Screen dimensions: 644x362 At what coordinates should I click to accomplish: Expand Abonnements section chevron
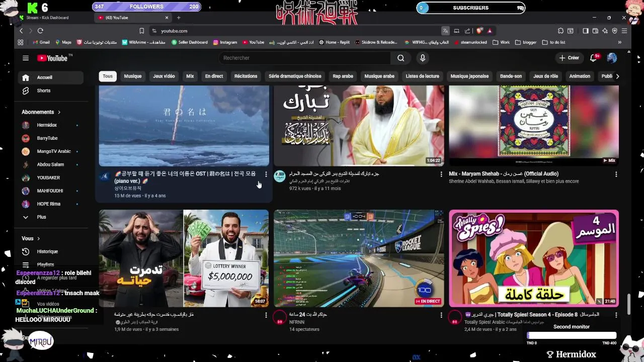coord(59,112)
